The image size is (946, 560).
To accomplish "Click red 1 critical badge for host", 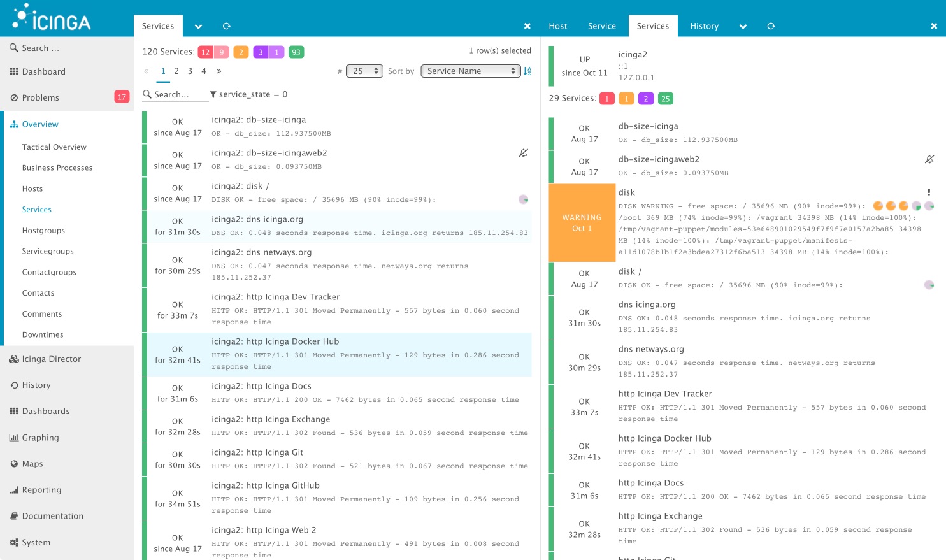I will (607, 99).
